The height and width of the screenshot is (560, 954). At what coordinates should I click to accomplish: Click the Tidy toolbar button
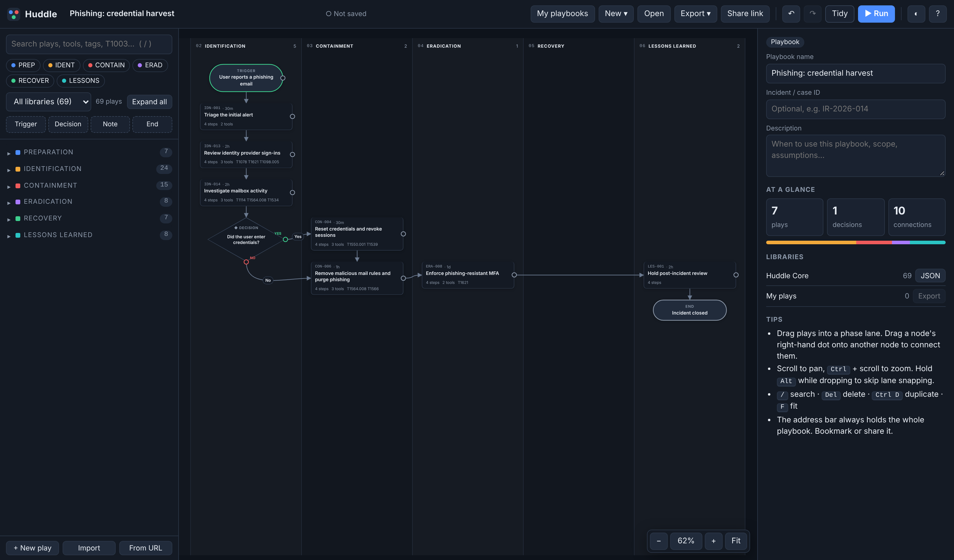[x=840, y=14]
